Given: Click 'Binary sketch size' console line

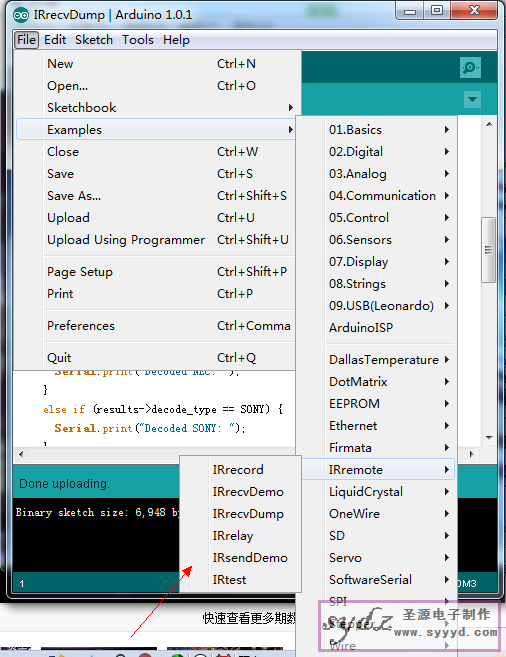Looking at the screenshot, I should click(97, 512).
